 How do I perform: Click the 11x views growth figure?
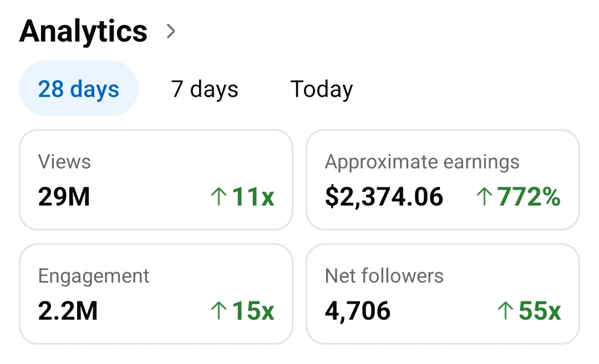pyautogui.click(x=253, y=197)
